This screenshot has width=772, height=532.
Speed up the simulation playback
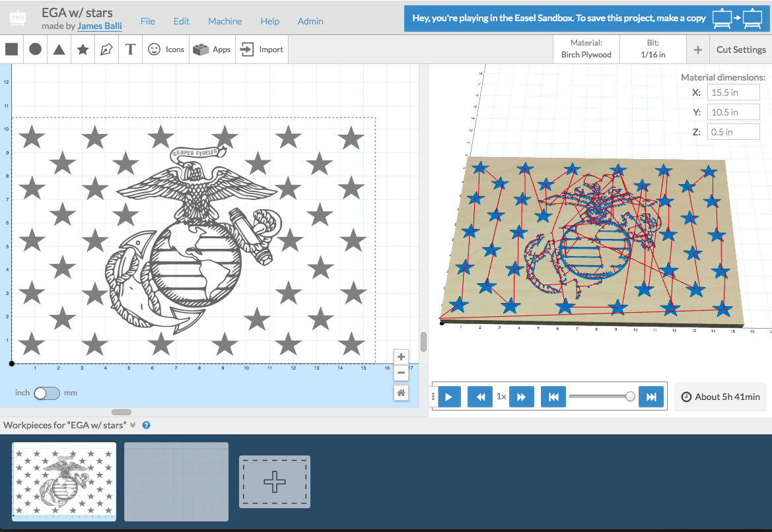coord(522,397)
